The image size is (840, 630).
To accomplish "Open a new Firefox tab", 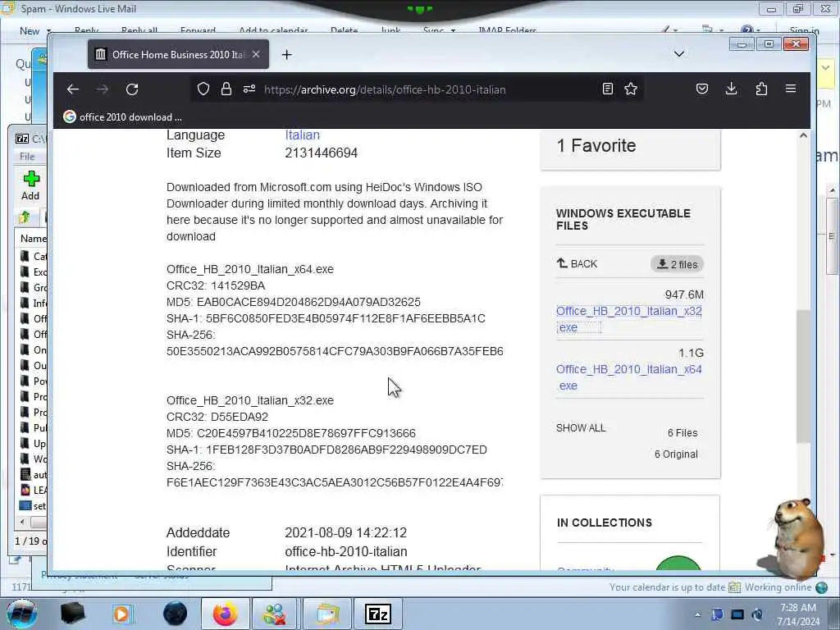I will [x=286, y=55].
